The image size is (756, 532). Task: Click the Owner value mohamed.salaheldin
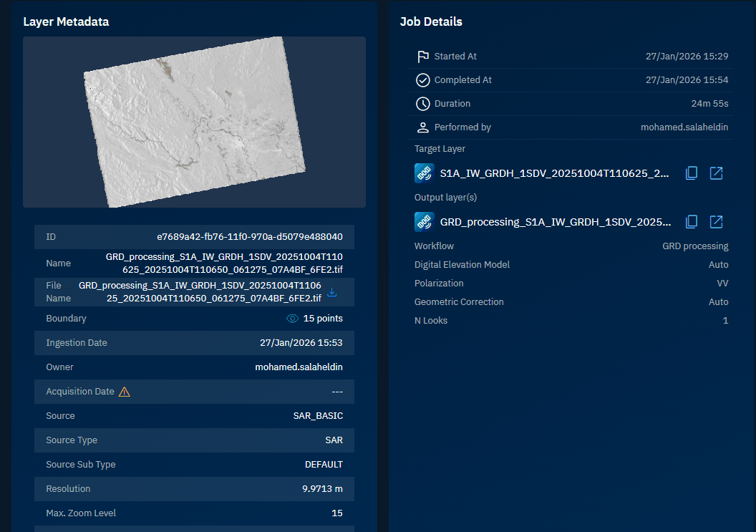[x=299, y=367]
